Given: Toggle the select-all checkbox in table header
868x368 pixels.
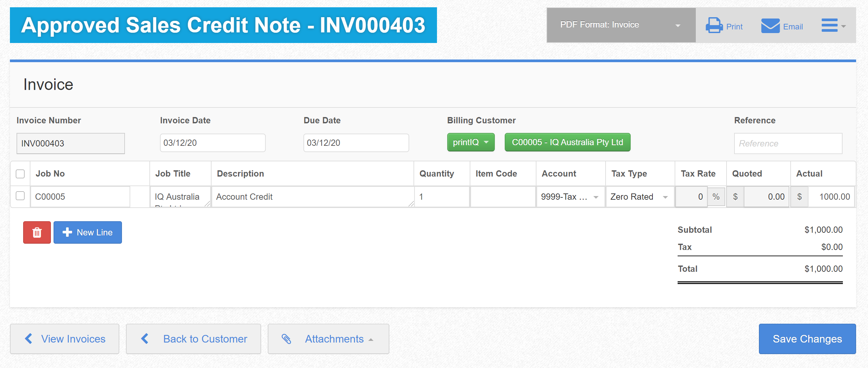Looking at the screenshot, I should (20, 174).
